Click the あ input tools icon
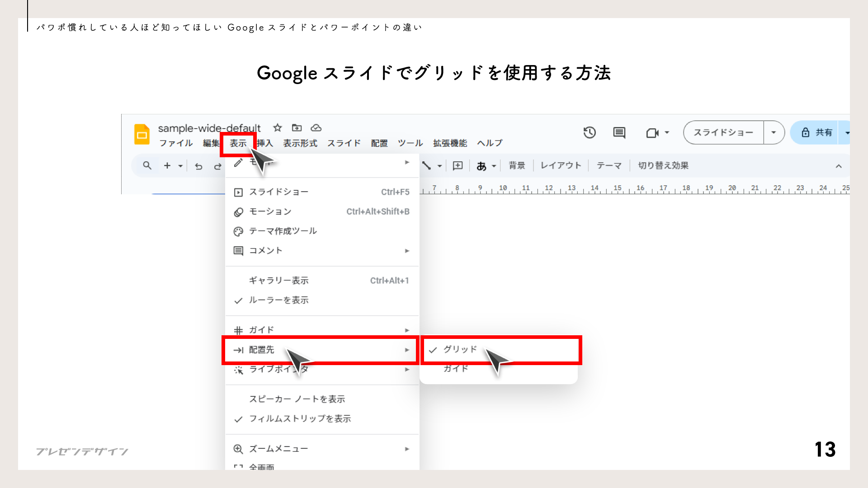This screenshot has height=488, width=868. tap(481, 166)
